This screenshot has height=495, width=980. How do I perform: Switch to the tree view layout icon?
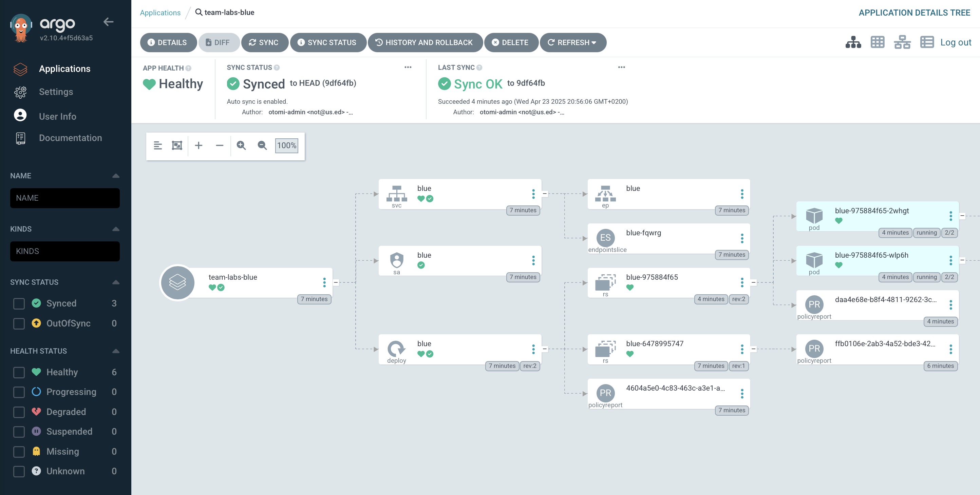853,42
